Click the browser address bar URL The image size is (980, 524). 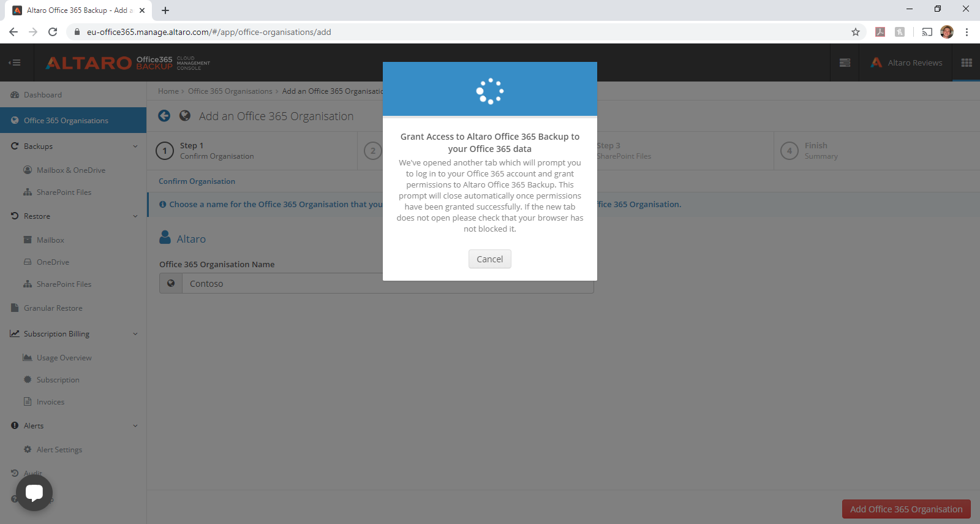[x=209, y=32]
